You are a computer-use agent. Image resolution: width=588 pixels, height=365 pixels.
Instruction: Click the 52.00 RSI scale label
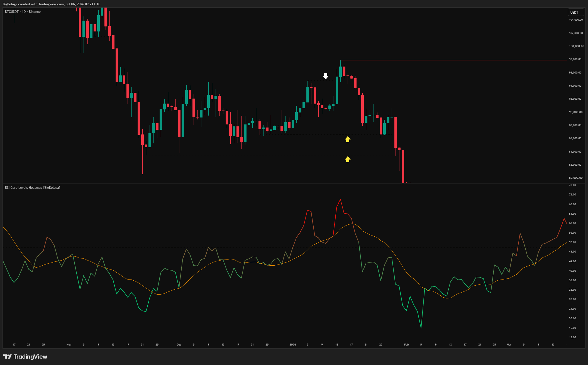pos(572,242)
